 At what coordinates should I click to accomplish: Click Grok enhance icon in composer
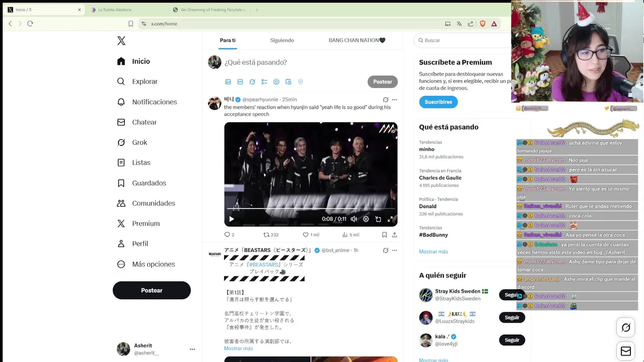(x=252, y=82)
